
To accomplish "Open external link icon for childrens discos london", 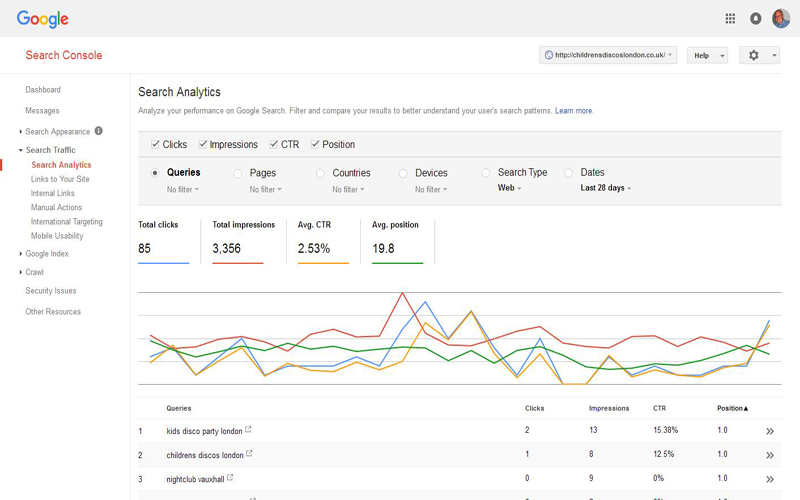I will tap(249, 453).
